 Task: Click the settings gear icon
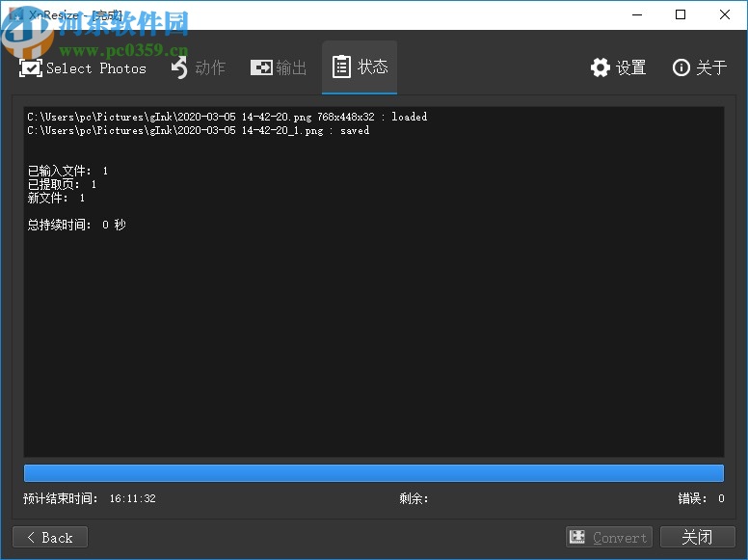(x=601, y=67)
